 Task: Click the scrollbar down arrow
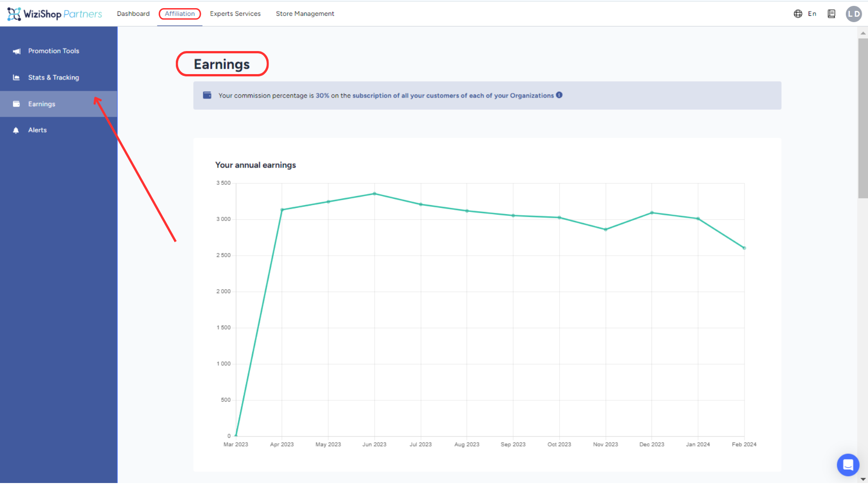(863, 479)
